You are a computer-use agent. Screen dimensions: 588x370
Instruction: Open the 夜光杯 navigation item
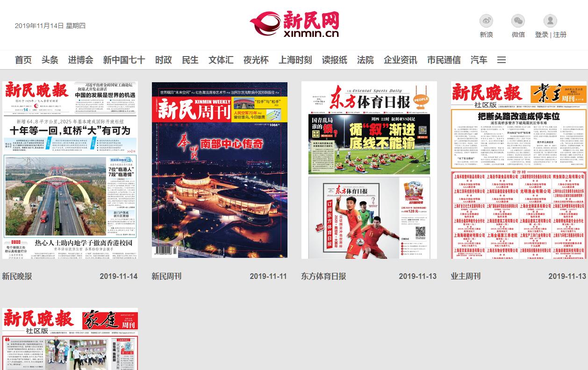[x=256, y=60]
